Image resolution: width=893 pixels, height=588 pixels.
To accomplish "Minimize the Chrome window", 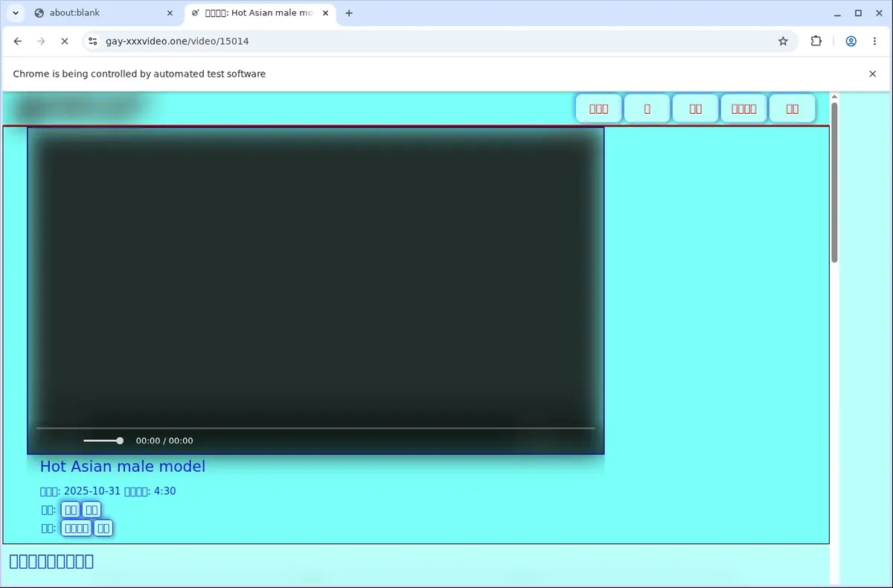I will click(838, 13).
